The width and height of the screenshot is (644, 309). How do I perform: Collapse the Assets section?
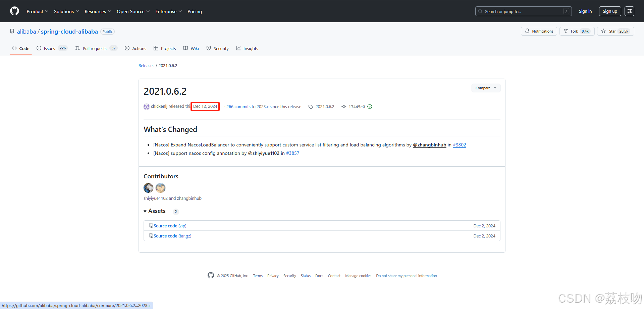pos(155,211)
